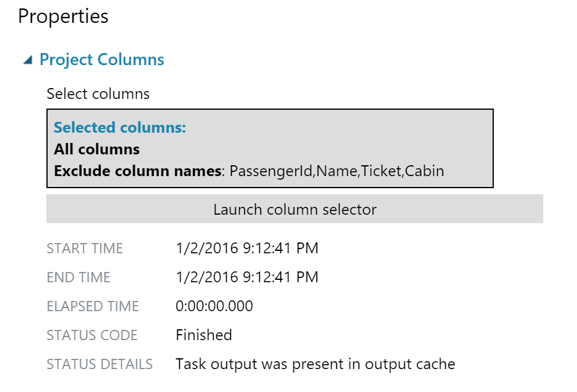Image resolution: width=577 pixels, height=392 pixels.
Task: Select the end time value
Action: 247,277
